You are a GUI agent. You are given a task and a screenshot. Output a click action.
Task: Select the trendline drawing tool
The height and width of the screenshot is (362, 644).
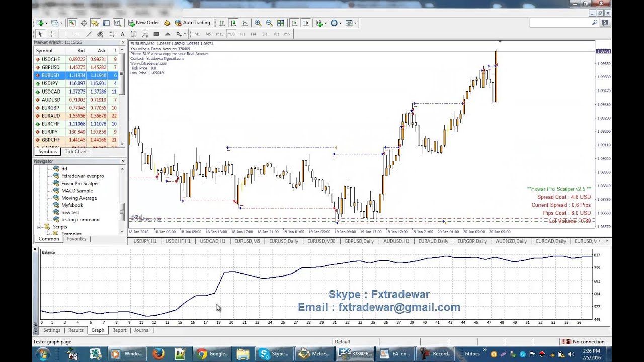89,34
